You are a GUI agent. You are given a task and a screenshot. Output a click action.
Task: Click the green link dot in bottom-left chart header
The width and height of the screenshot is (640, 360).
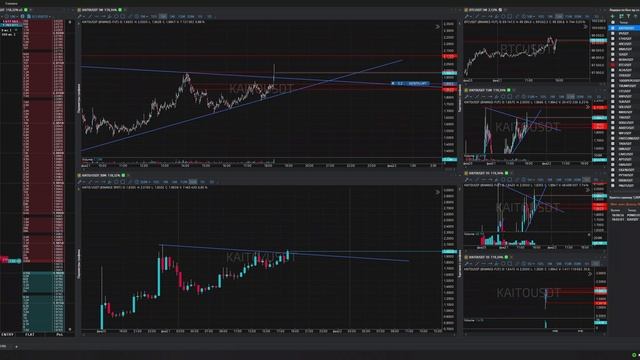(x=123, y=176)
